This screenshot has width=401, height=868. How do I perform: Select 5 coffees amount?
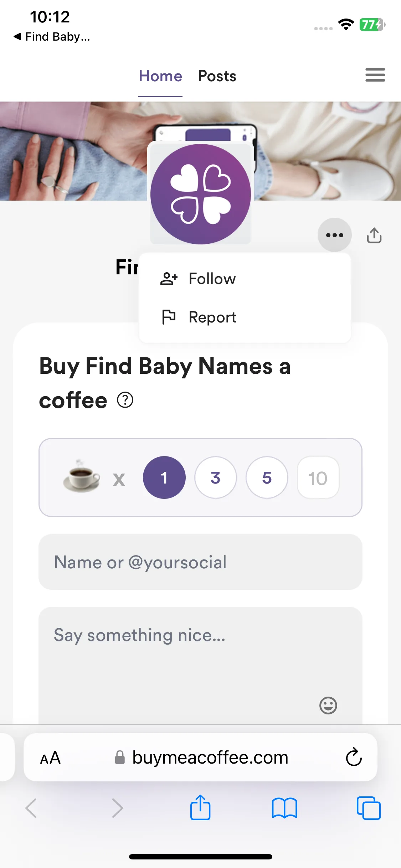point(267,477)
